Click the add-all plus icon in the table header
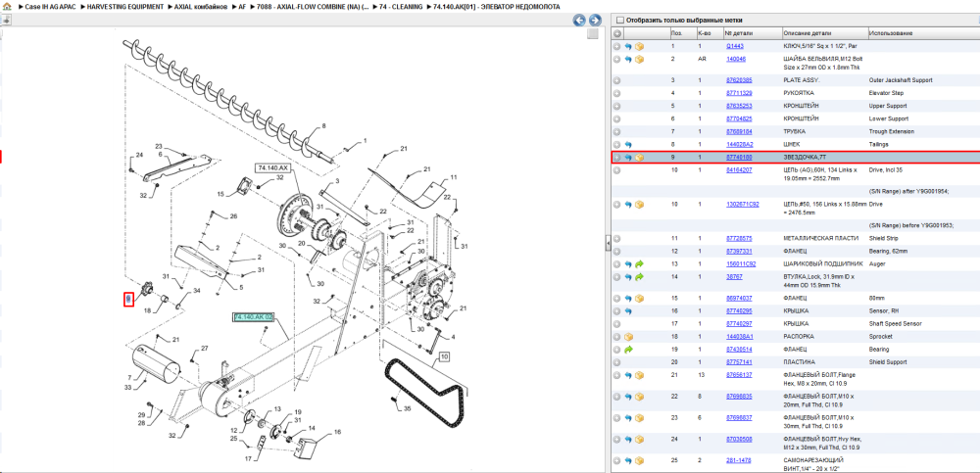Image resolution: width=980 pixels, height=473 pixels. [x=616, y=33]
